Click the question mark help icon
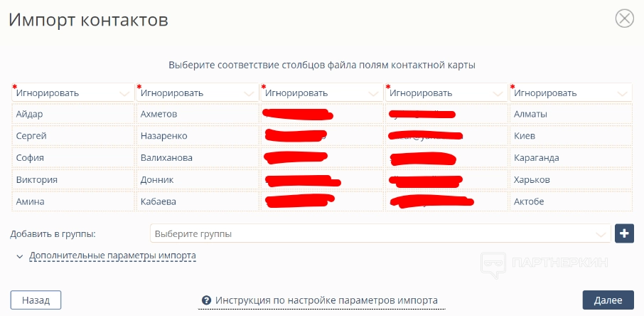Image resolution: width=644 pixels, height=316 pixels. (x=206, y=300)
